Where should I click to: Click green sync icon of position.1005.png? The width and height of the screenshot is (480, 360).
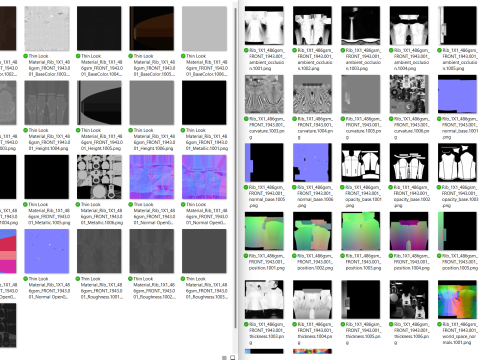440,256
